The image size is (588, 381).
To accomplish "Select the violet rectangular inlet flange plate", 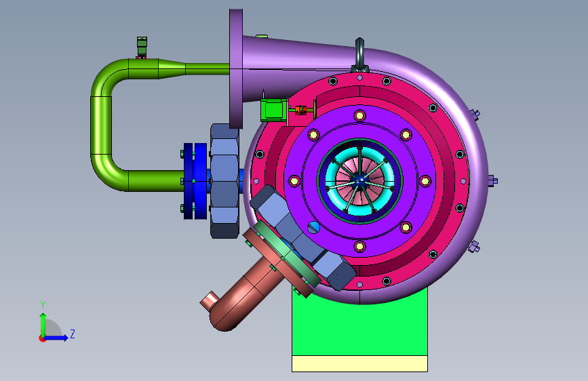I will [236, 68].
